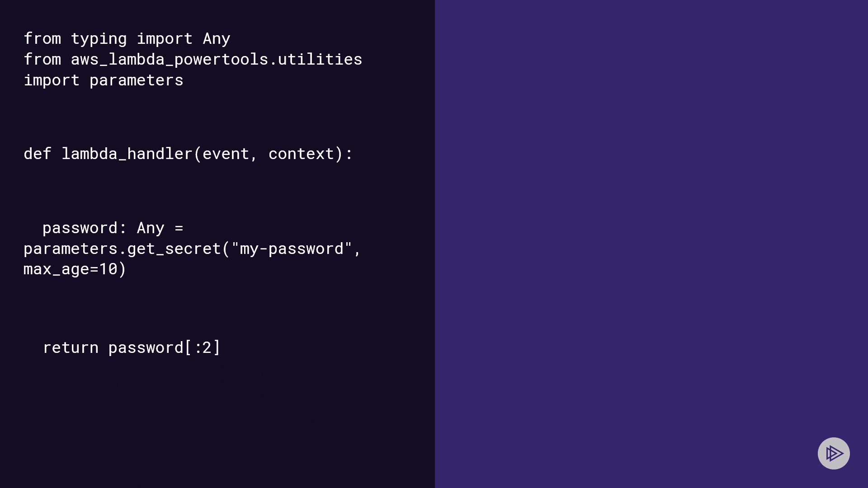The width and height of the screenshot is (868, 488).
Task: Click "import" keyword in first line
Action: 165,39
